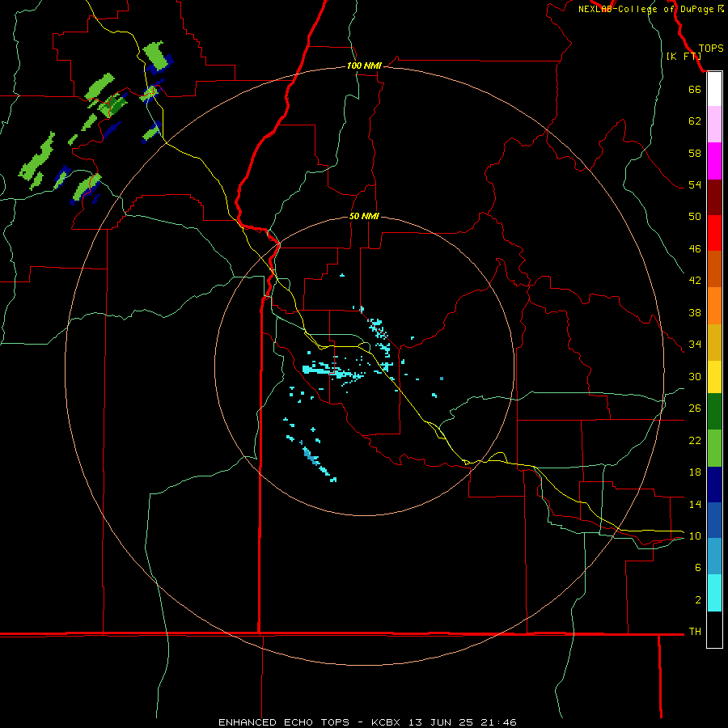Image resolution: width=728 pixels, height=728 pixels.
Task: Click the yellow swatch in the legend
Action: pyautogui.click(x=714, y=377)
